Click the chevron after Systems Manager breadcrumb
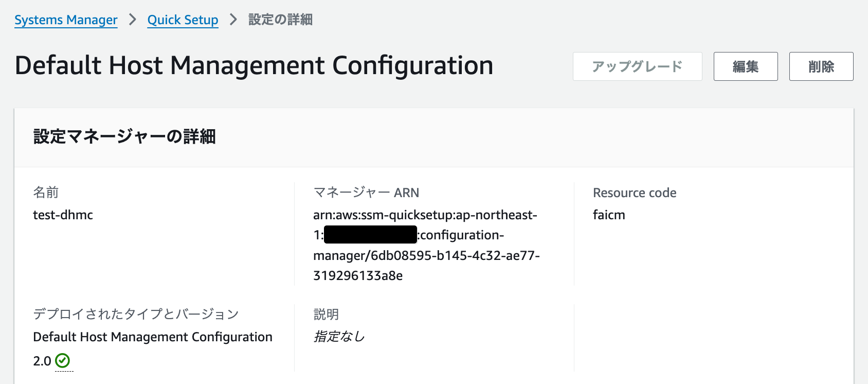 pyautogui.click(x=133, y=20)
